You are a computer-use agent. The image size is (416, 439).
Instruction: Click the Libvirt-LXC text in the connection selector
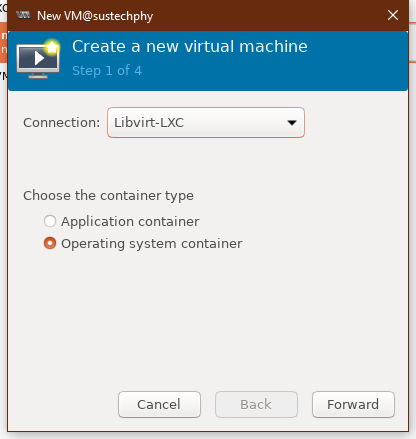149,122
